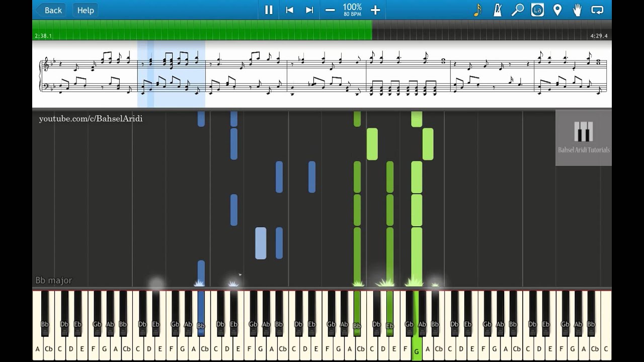Toggle the metronome icon

point(498,10)
